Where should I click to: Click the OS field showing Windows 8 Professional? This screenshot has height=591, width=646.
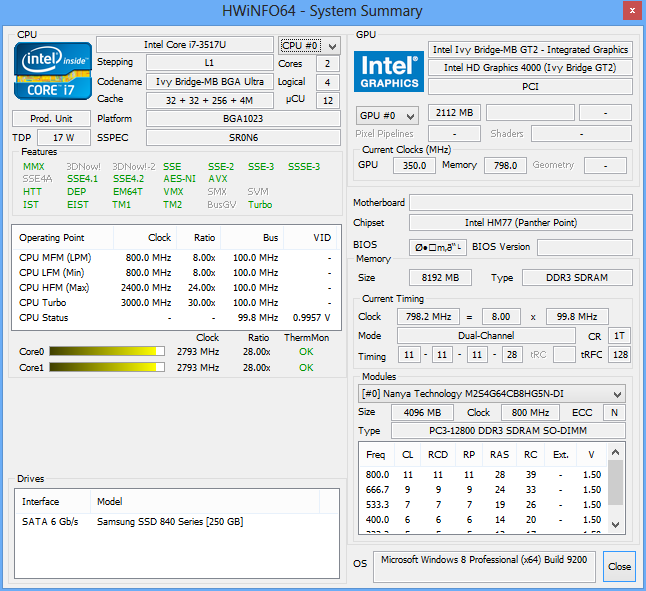coord(484,566)
